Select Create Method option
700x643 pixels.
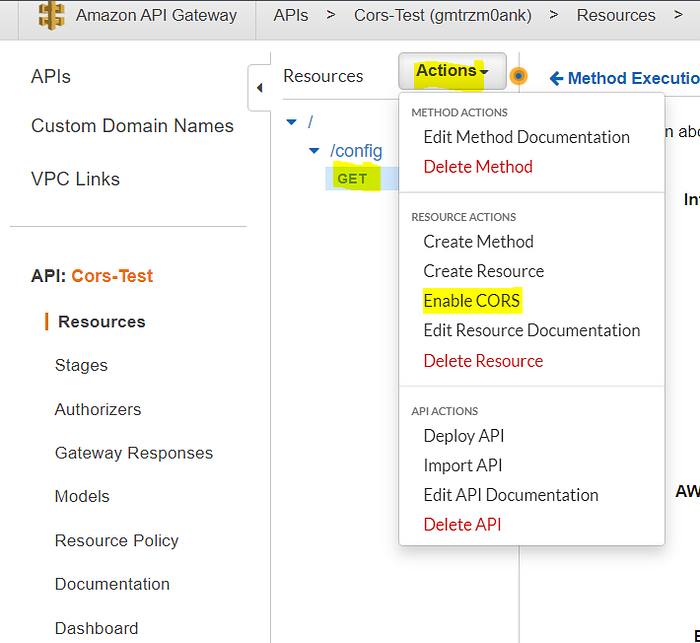(x=478, y=241)
